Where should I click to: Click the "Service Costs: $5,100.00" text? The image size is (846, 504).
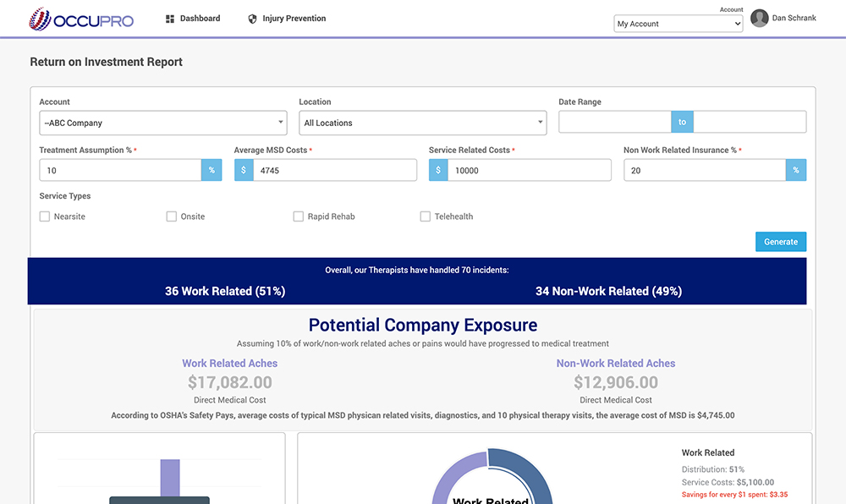point(728,483)
